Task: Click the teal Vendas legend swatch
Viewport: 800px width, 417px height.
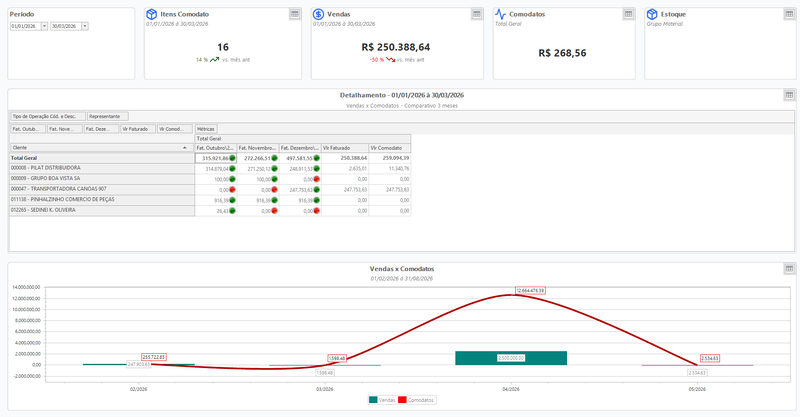Action: point(373,400)
